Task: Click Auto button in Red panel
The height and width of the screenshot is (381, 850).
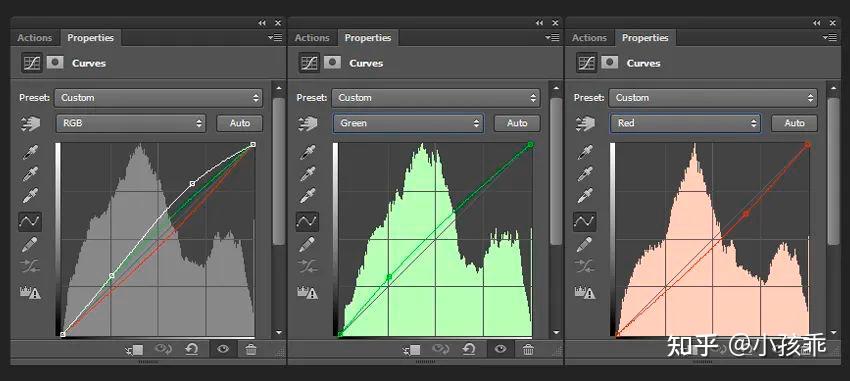Action: click(x=795, y=123)
